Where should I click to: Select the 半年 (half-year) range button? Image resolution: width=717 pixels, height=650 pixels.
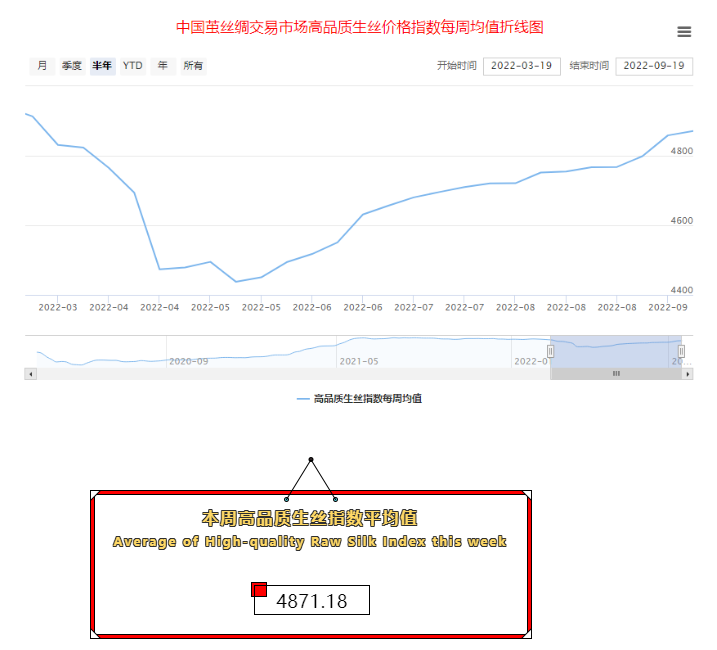click(x=102, y=66)
